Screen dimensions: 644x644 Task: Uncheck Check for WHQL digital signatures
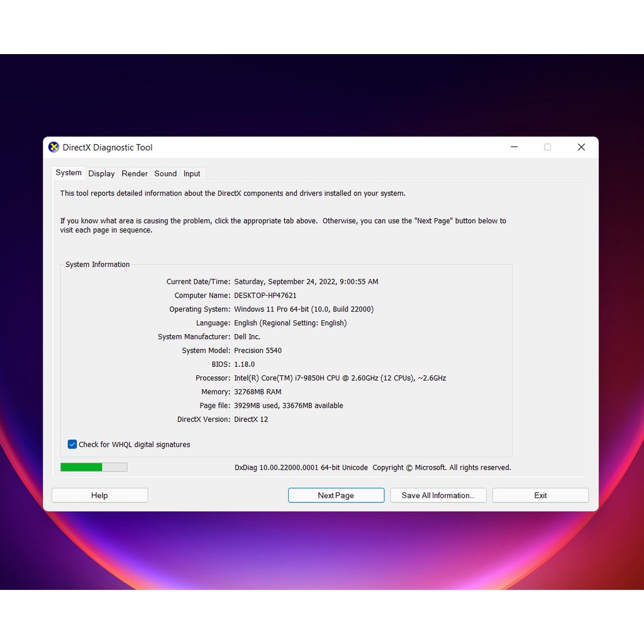click(x=72, y=445)
